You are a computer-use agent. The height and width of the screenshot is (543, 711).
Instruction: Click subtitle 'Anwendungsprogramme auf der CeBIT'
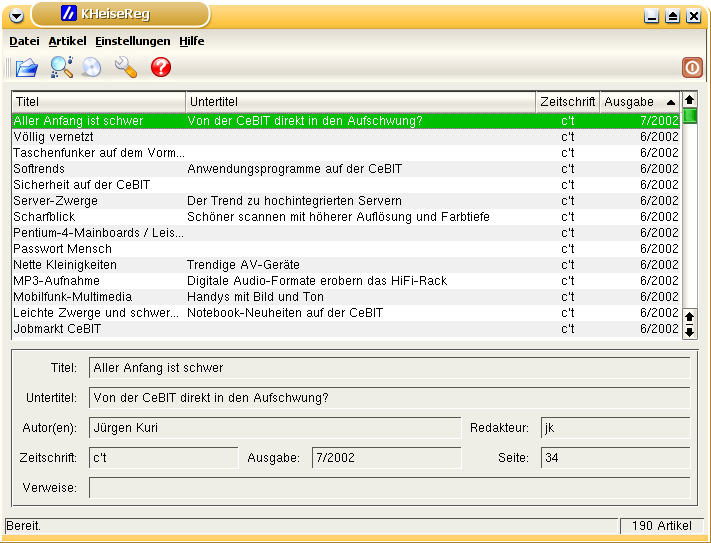pyautogui.click(x=295, y=169)
